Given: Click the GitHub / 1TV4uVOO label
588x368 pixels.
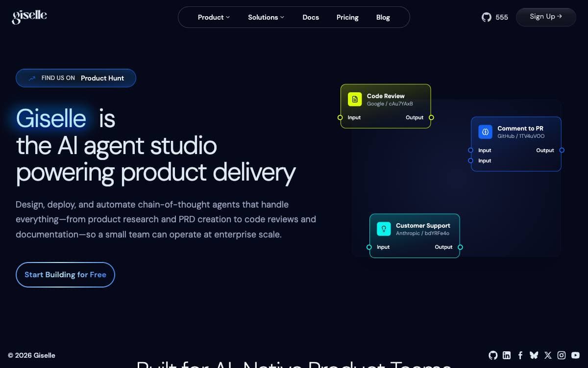Looking at the screenshot, I should coord(521,136).
